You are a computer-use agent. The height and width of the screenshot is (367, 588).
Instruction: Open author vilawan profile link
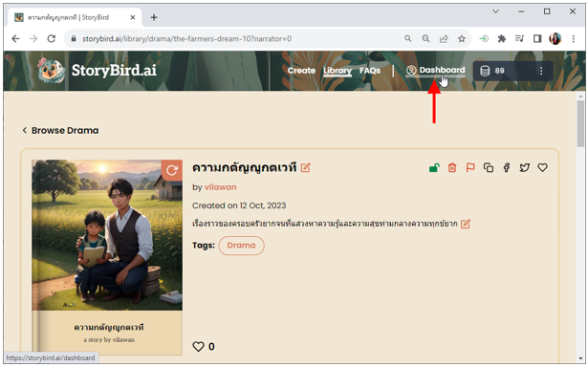click(220, 187)
